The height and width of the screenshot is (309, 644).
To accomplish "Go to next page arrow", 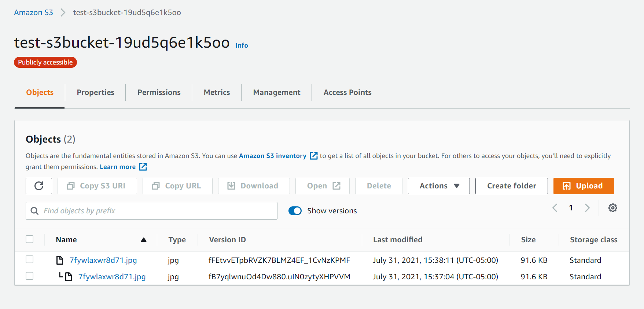I will point(587,208).
